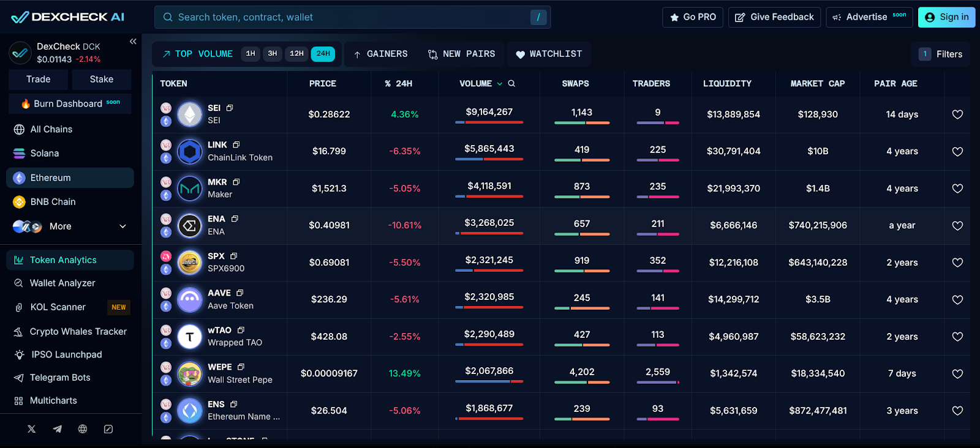This screenshot has height=448, width=980.
Task: Click the Go PRO button
Action: 693,17
